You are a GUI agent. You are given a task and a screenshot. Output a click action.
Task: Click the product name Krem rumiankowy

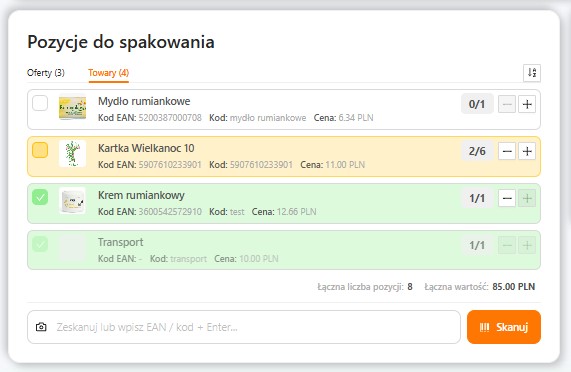(141, 195)
